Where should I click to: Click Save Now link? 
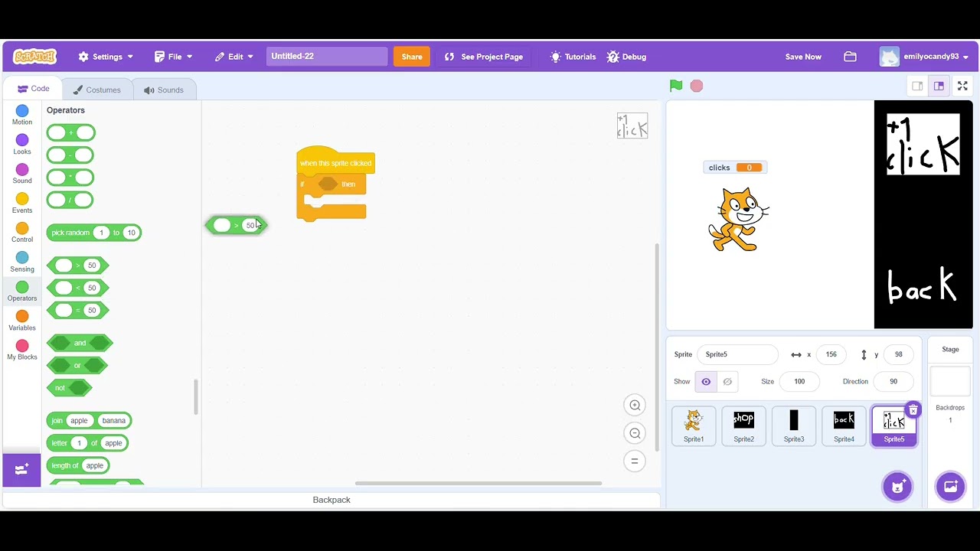tap(803, 57)
